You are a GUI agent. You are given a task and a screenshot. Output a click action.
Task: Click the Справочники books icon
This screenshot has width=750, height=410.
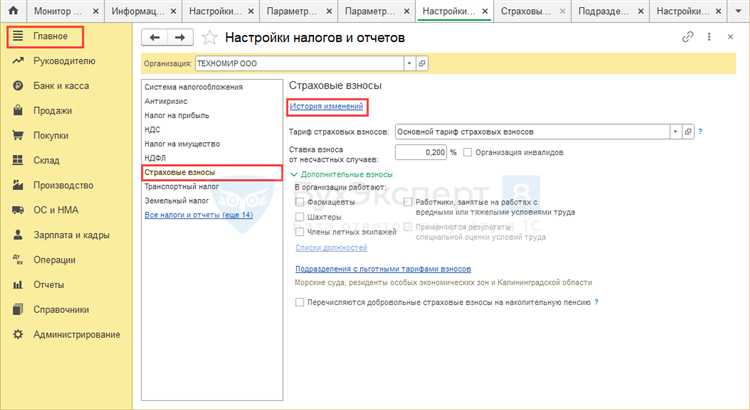pos(18,309)
